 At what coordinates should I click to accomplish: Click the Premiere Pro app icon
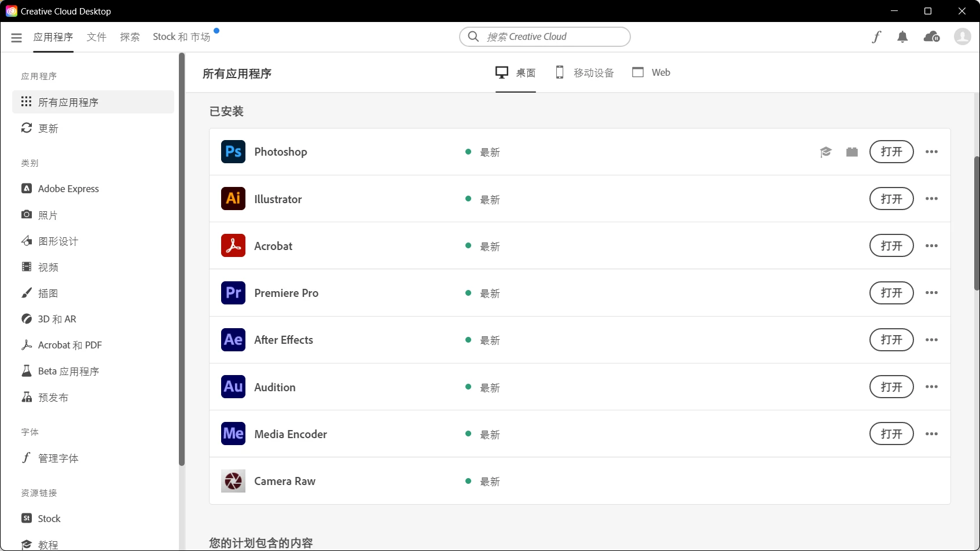pyautogui.click(x=233, y=293)
